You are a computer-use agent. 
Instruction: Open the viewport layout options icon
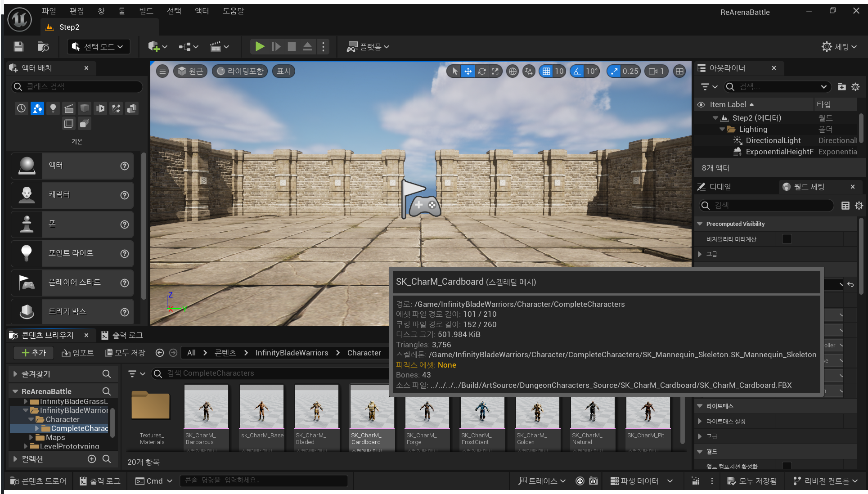click(679, 71)
